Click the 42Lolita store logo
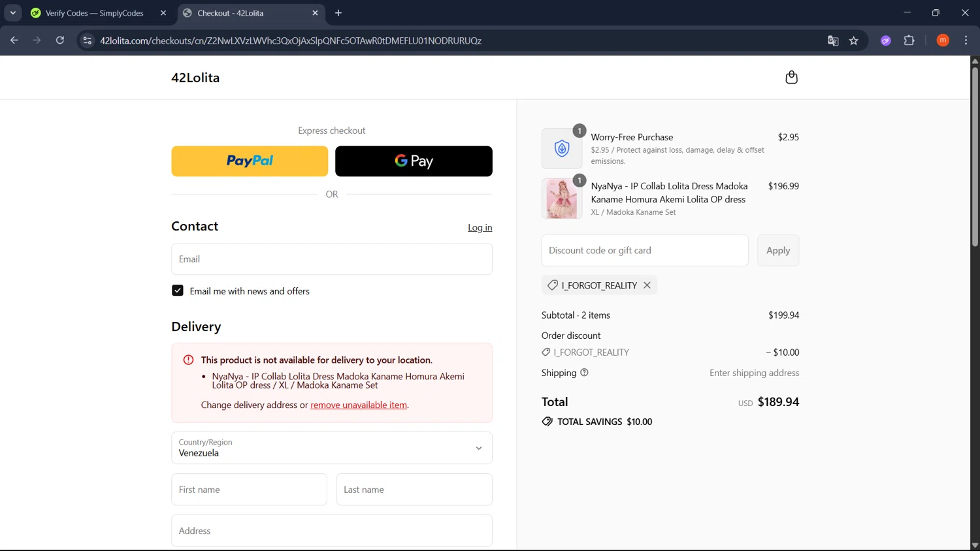 (x=195, y=78)
